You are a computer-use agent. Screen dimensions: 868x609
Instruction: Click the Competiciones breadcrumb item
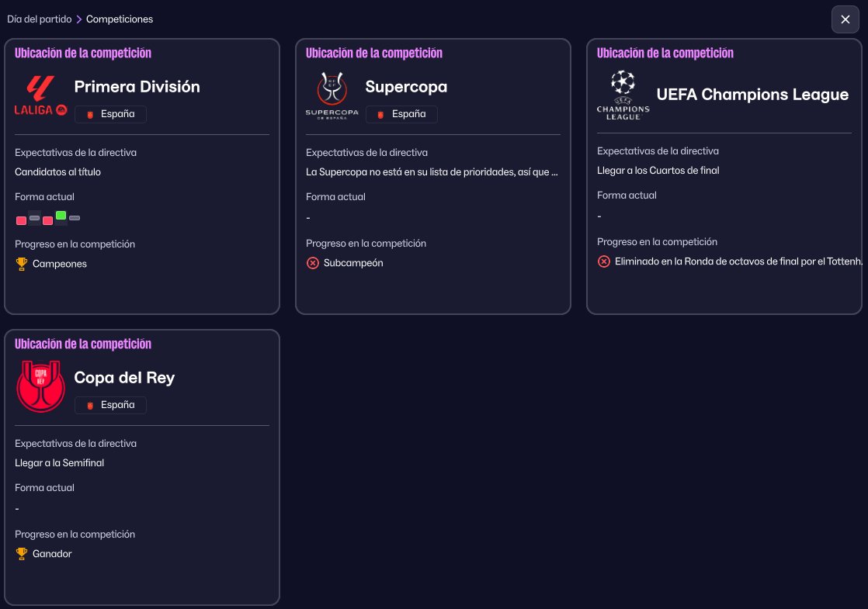tap(120, 19)
